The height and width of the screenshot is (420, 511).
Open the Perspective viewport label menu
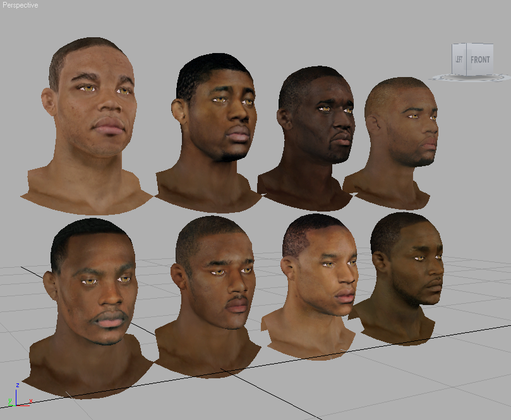click(x=20, y=5)
